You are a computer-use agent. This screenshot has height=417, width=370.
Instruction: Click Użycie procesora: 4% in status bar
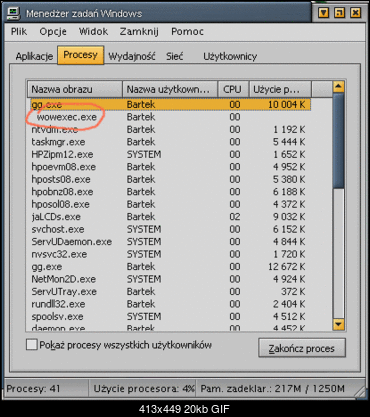[144, 389]
